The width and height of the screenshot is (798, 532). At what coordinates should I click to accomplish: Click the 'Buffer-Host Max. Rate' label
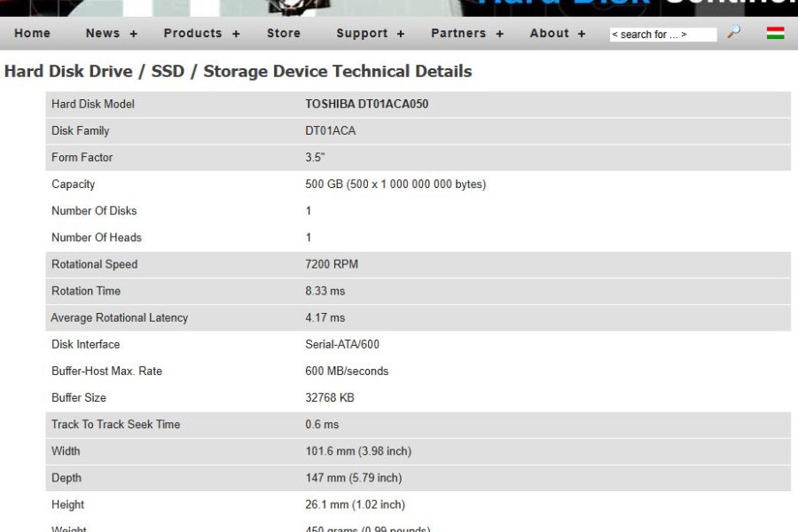(107, 372)
